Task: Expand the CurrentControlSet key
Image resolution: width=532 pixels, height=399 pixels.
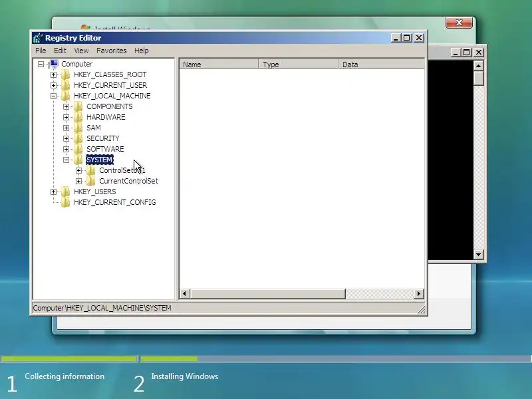Action: [78, 181]
